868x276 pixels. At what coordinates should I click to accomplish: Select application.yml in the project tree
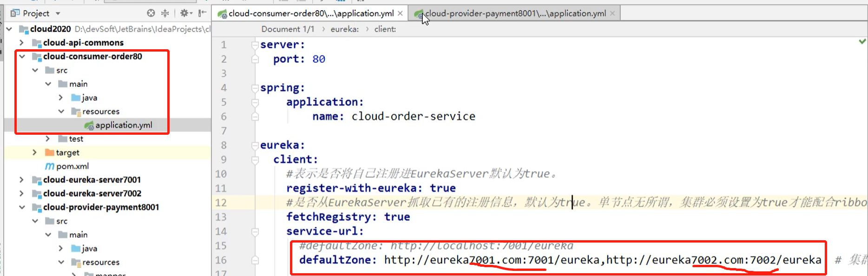124,125
